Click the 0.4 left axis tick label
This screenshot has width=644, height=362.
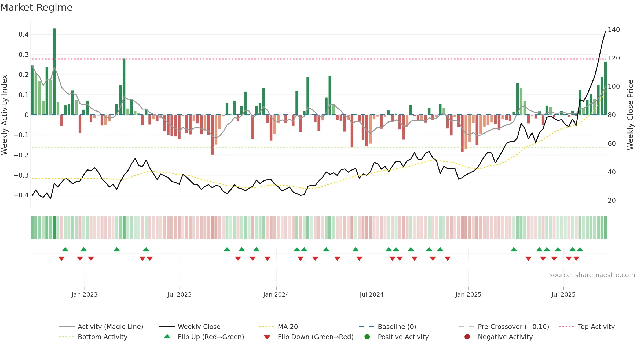point(24,34)
